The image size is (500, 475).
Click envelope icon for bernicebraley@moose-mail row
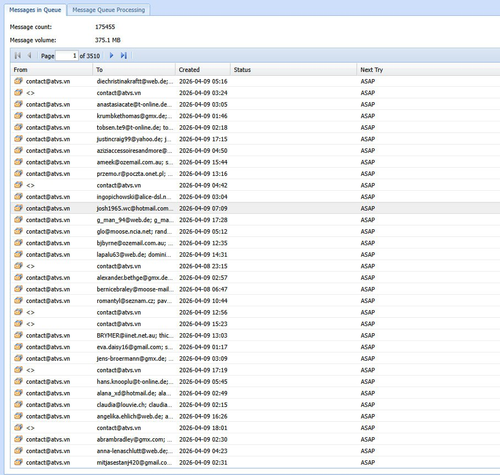click(18, 289)
